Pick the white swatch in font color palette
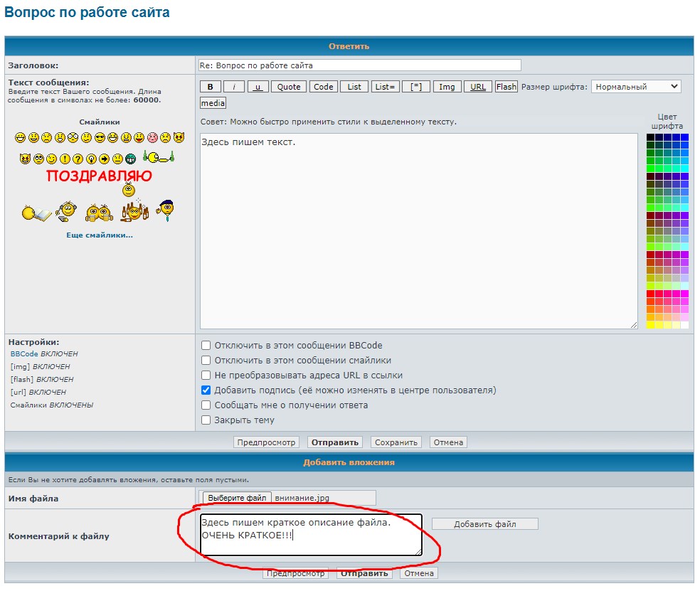The height and width of the screenshot is (591, 700). pyautogui.click(x=684, y=325)
